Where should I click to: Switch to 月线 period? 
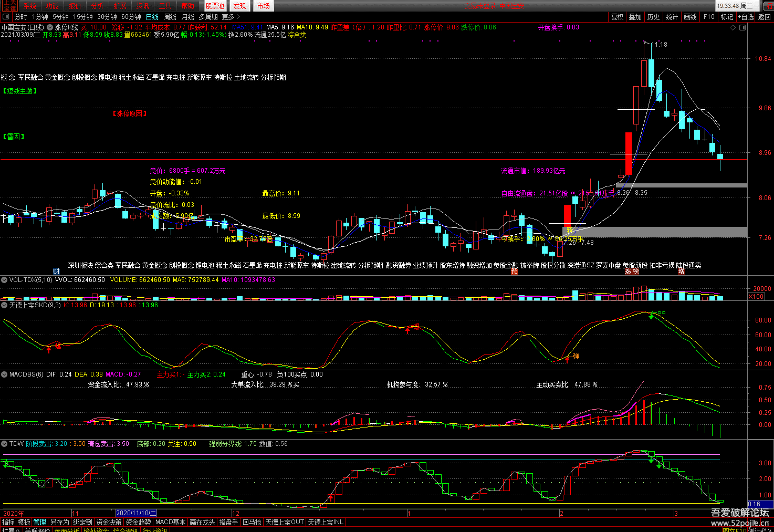(x=188, y=17)
